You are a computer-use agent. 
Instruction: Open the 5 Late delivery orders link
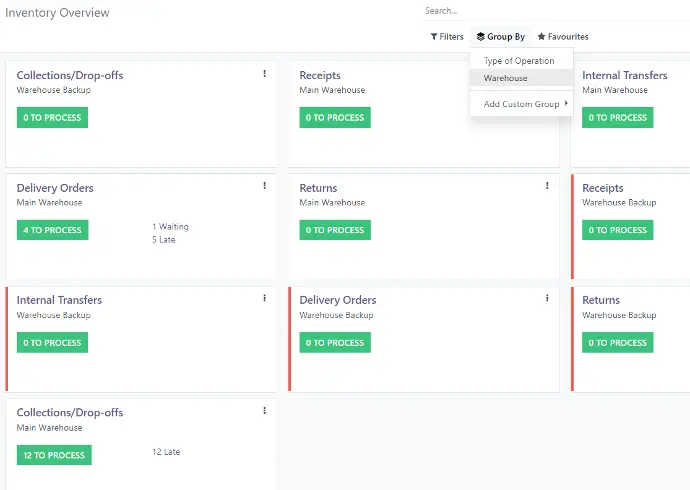point(163,240)
